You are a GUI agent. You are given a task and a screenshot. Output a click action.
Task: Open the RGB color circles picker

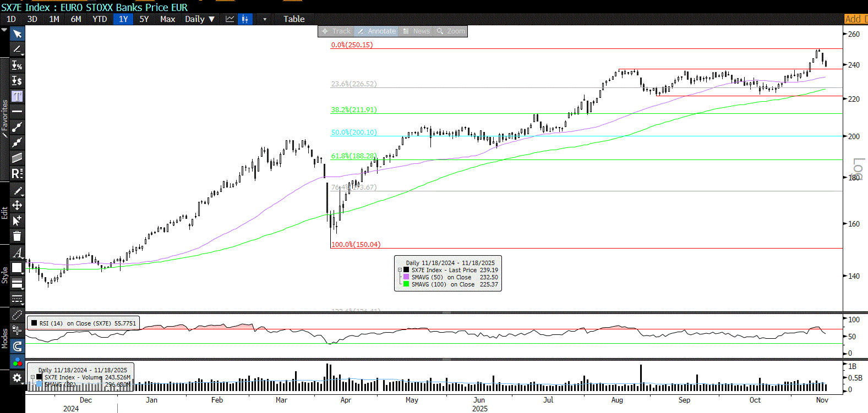pos(17,362)
